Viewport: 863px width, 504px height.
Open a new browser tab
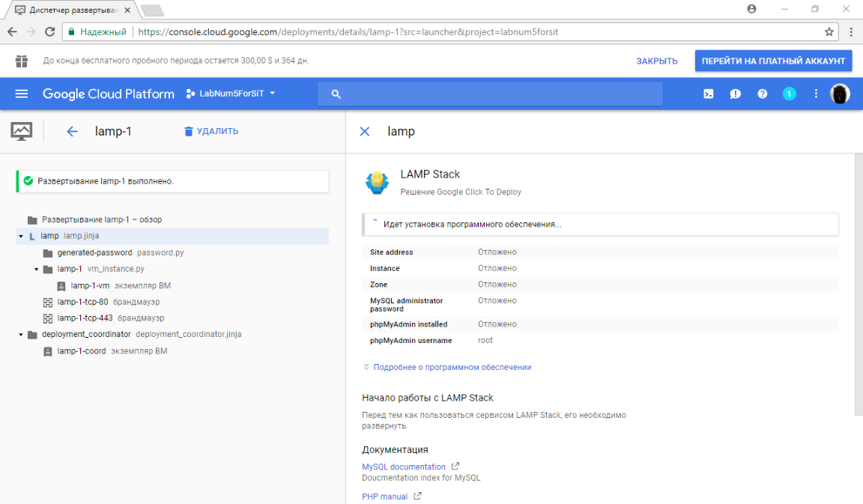point(153,10)
